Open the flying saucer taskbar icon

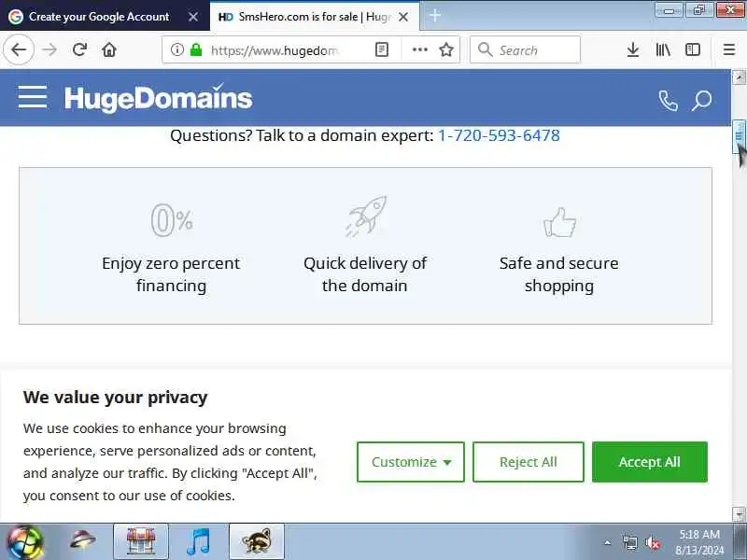83,540
